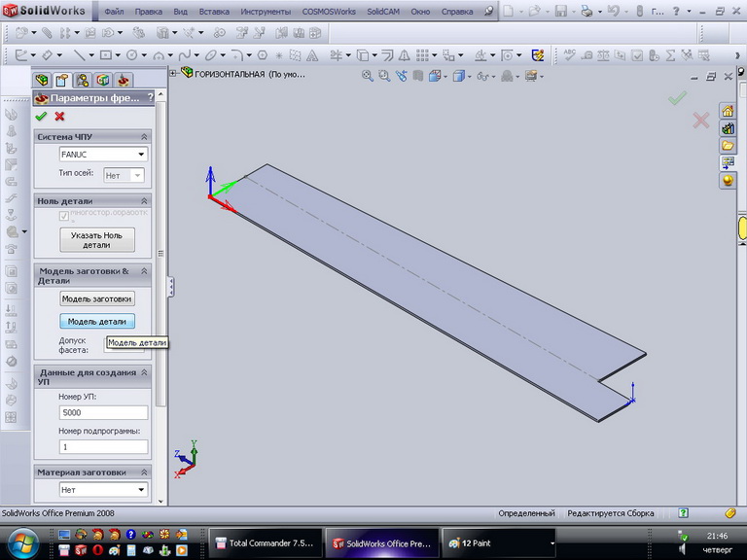Click the Номер подпрограммы input field
Image resolution: width=747 pixels, height=560 pixels.
click(x=103, y=446)
